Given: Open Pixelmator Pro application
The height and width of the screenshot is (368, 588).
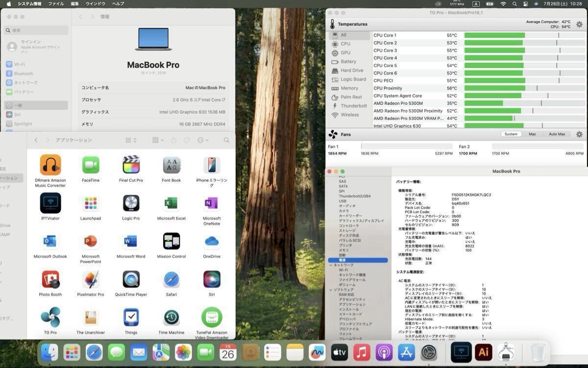Looking at the screenshot, I should 91,279.
